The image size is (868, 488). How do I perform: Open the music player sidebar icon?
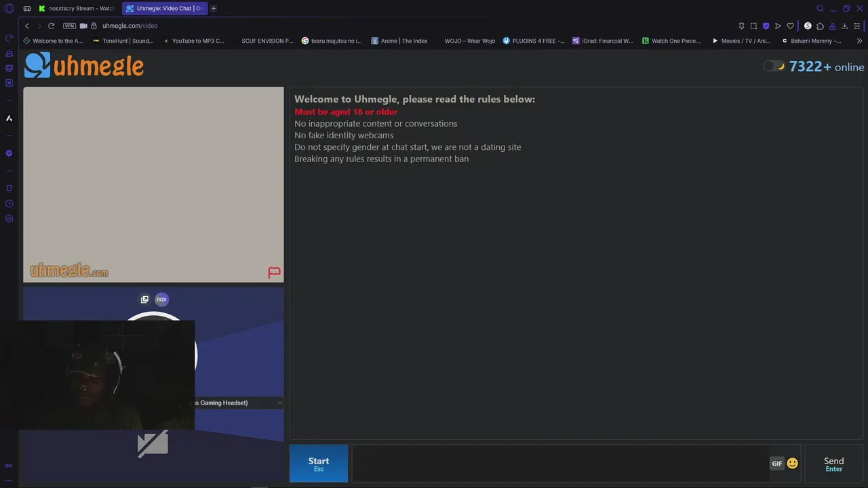pos(9,153)
